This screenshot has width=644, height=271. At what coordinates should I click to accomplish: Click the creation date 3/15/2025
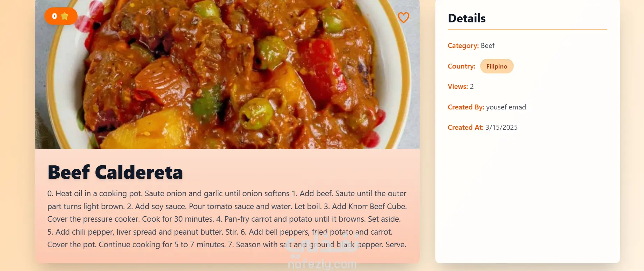pyautogui.click(x=501, y=128)
